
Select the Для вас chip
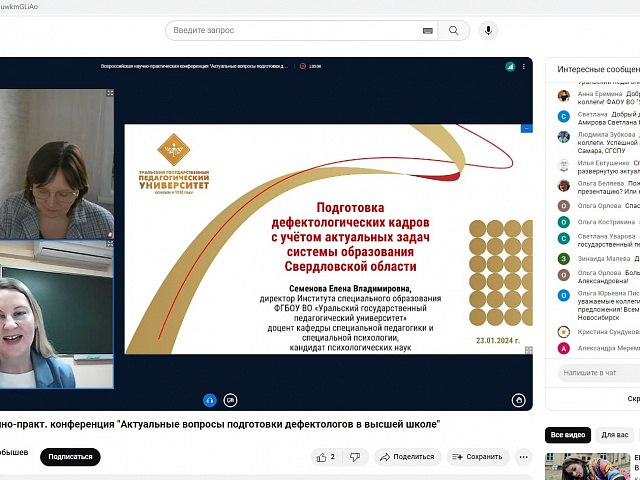[x=614, y=435]
